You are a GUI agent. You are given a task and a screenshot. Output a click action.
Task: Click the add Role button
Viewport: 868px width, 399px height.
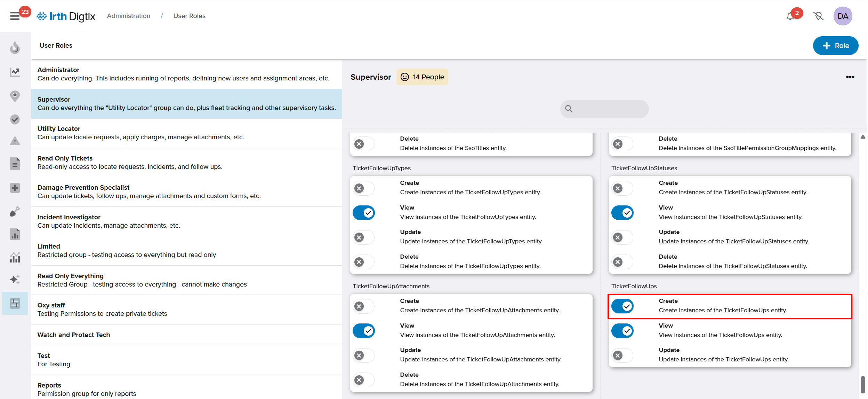(835, 46)
